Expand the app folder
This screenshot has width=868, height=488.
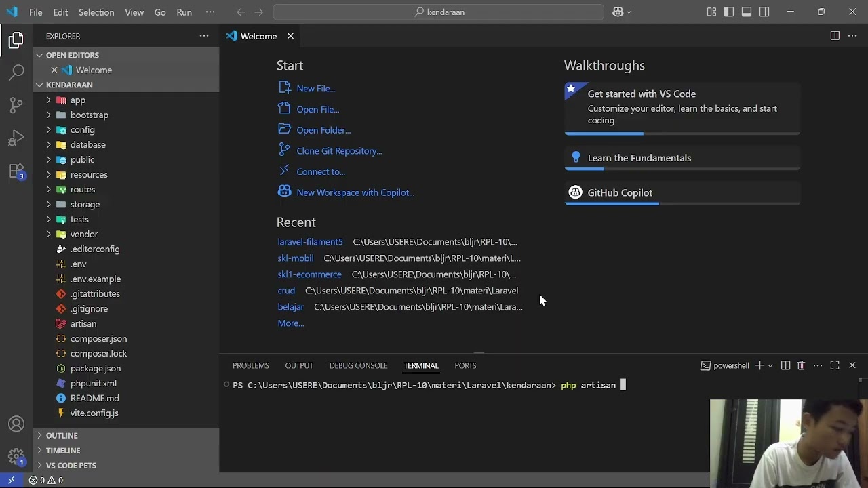coord(126,100)
